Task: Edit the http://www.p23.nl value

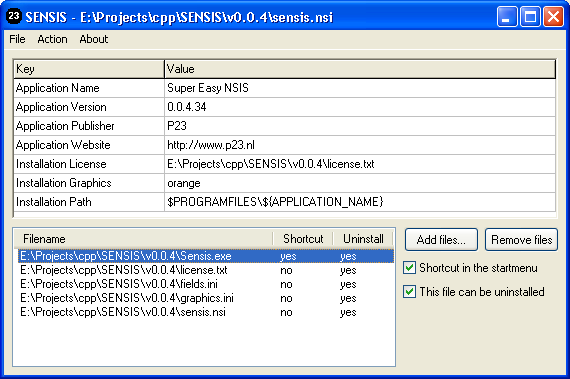Action: point(360,145)
